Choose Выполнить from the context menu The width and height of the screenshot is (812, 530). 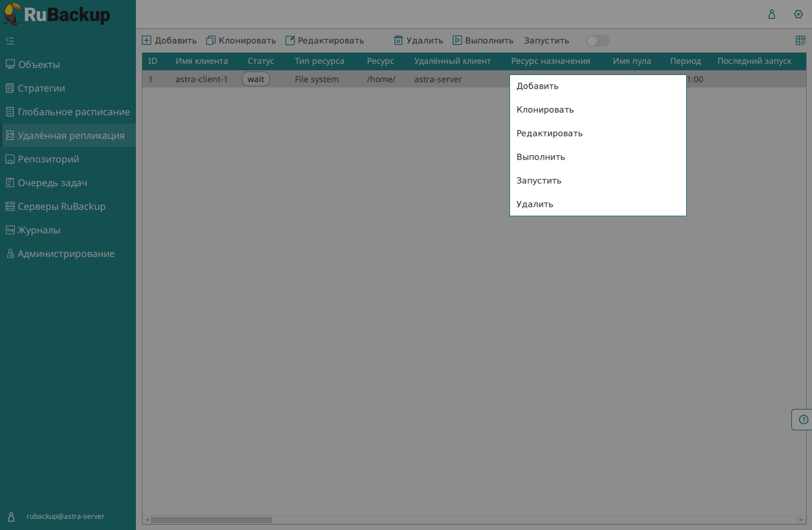click(541, 157)
